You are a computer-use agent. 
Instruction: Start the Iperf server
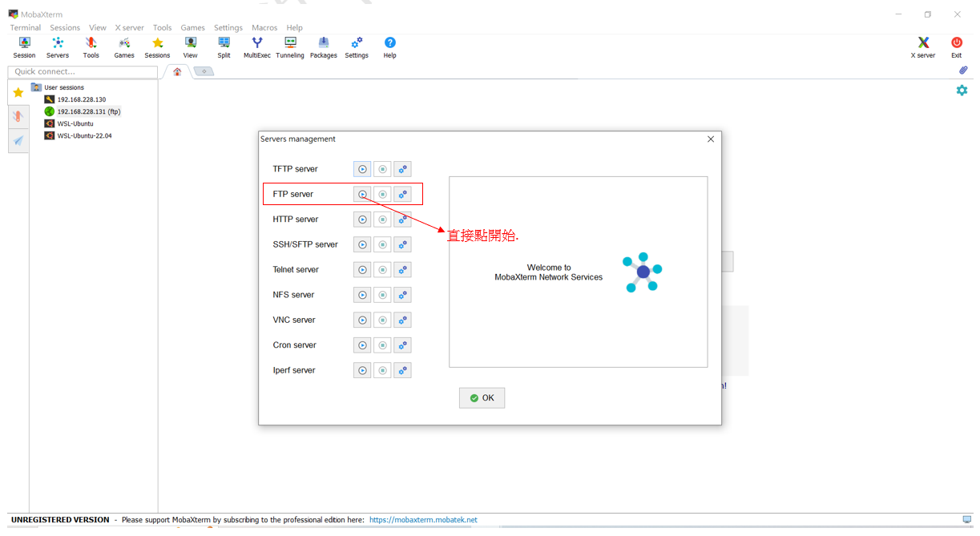click(362, 371)
